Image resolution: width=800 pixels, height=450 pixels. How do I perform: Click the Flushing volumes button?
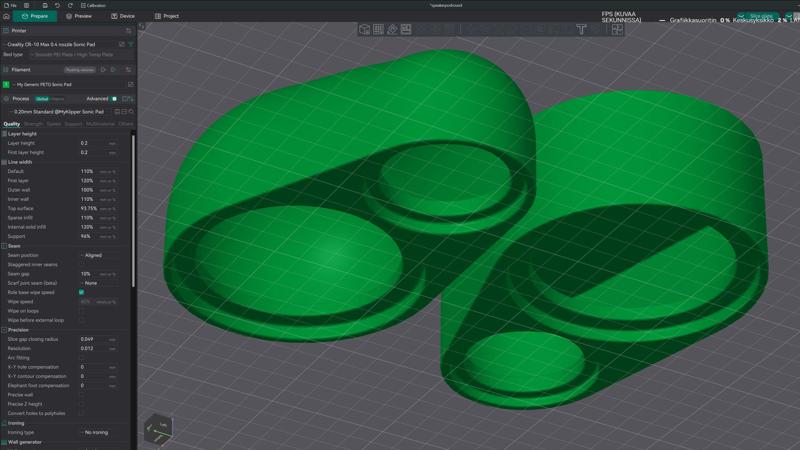click(80, 70)
